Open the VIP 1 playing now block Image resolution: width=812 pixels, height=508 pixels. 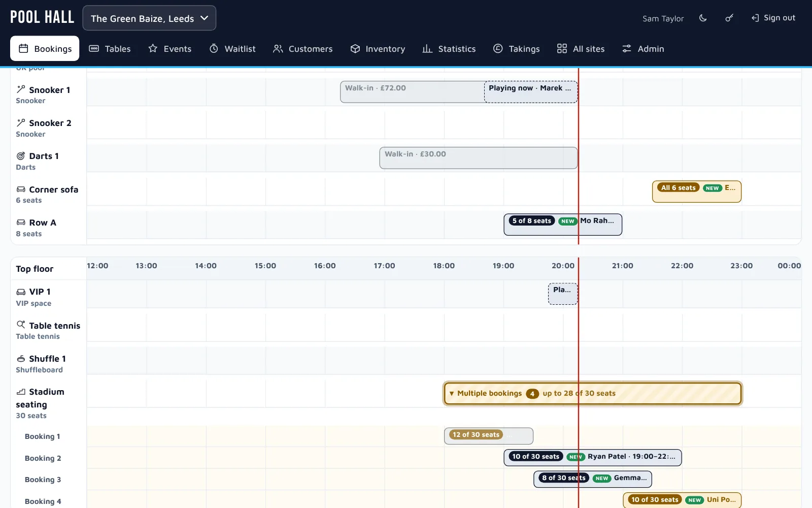(563, 294)
